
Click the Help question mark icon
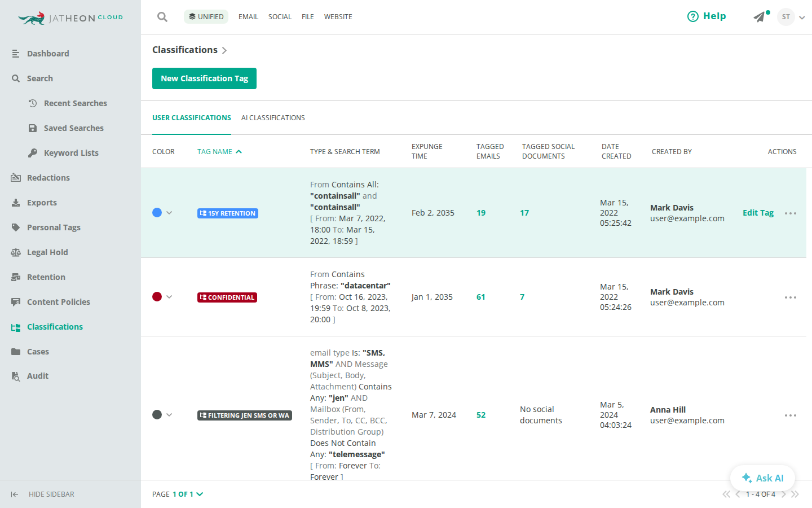pos(692,16)
